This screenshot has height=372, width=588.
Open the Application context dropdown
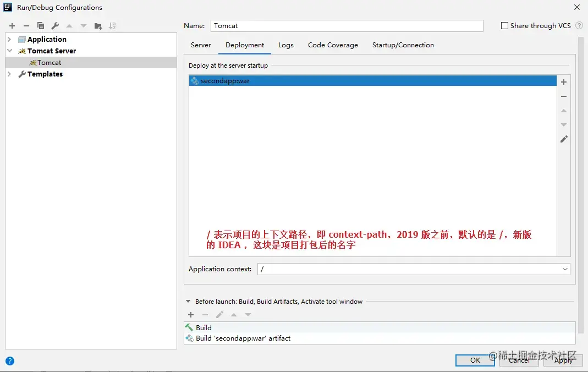[565, 269]
